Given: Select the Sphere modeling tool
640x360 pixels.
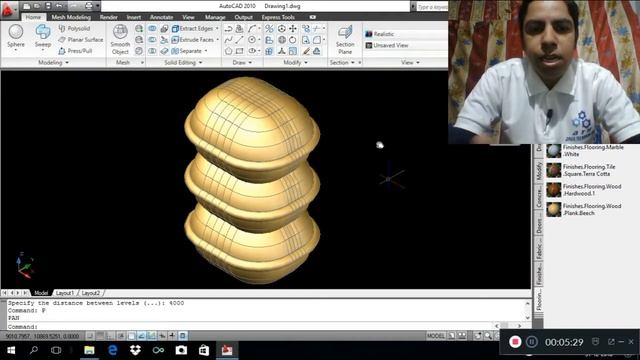Looking at the screenshot, I should coord(16,36).
